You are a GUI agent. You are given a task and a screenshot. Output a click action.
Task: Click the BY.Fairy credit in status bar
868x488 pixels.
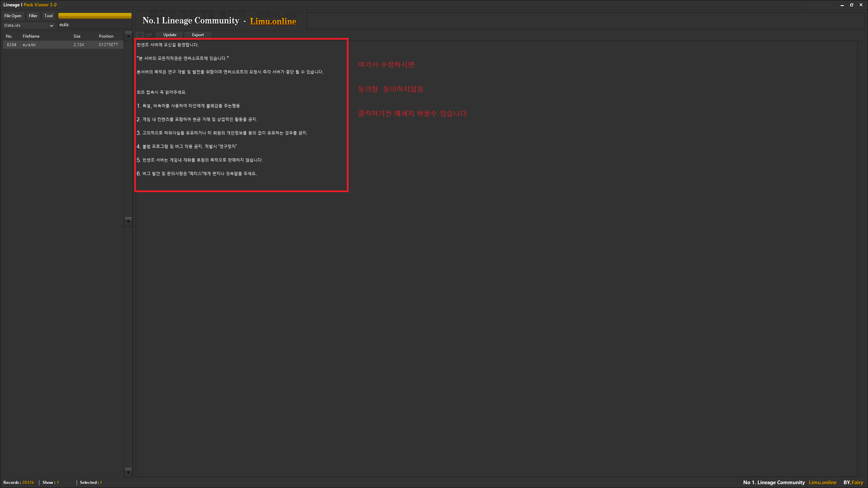853,483
